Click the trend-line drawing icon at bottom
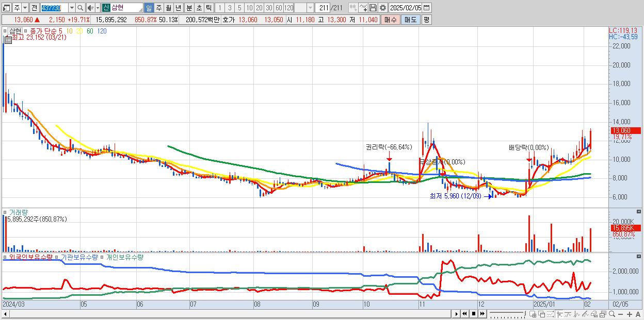The image size is (644, 320). click(585, 314)
